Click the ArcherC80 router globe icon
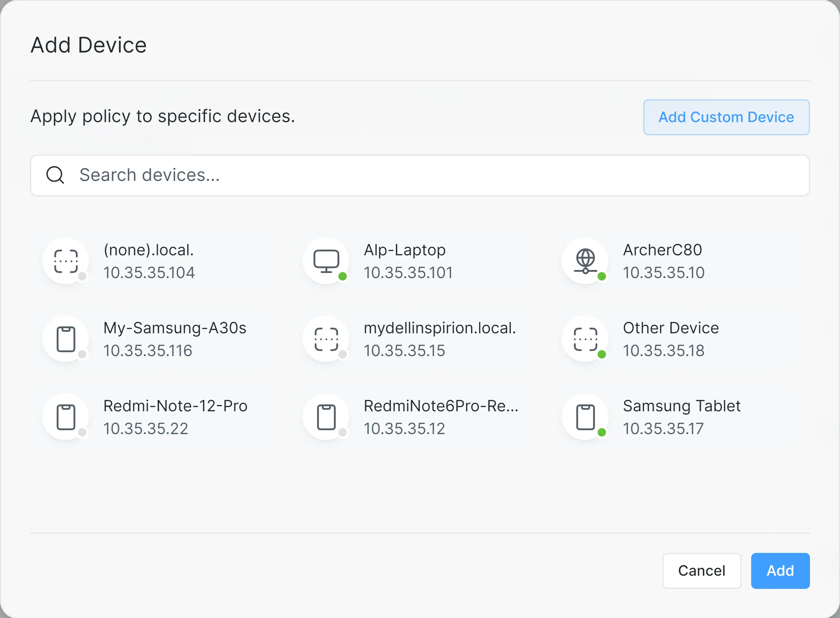Screen dimensions: 840x618 click(585, 261)
